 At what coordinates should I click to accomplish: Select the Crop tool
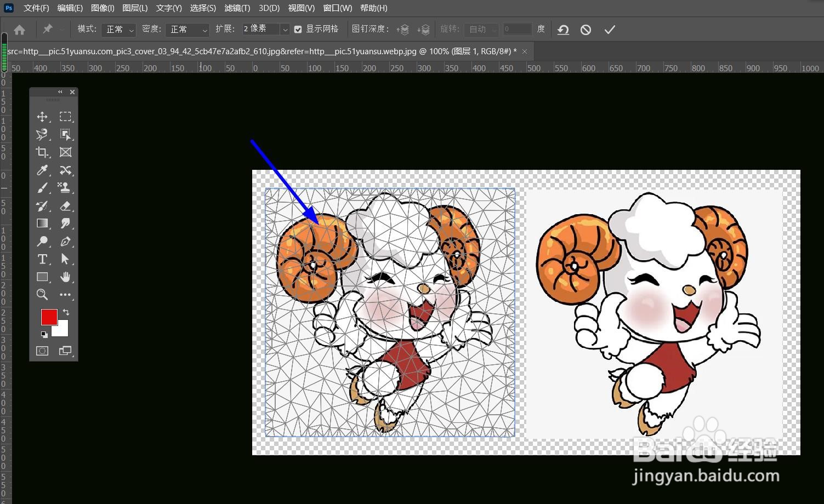tap(42, 152)
